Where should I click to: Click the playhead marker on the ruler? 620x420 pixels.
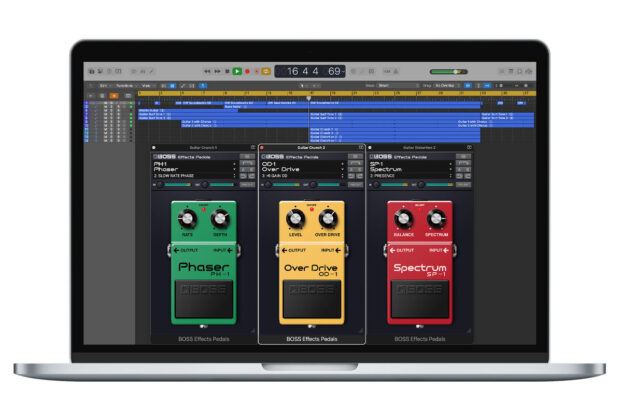pyautogui.click(x=308, y=98)
